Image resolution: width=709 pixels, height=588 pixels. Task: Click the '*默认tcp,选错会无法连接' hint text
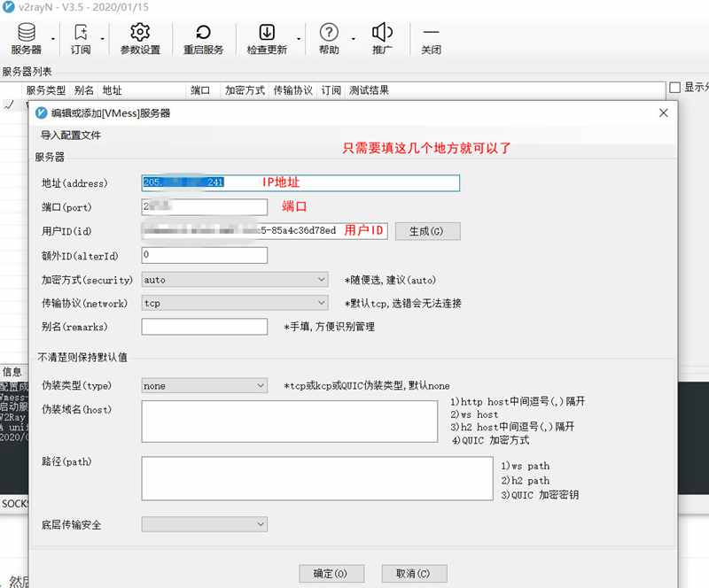coord(403,303)
